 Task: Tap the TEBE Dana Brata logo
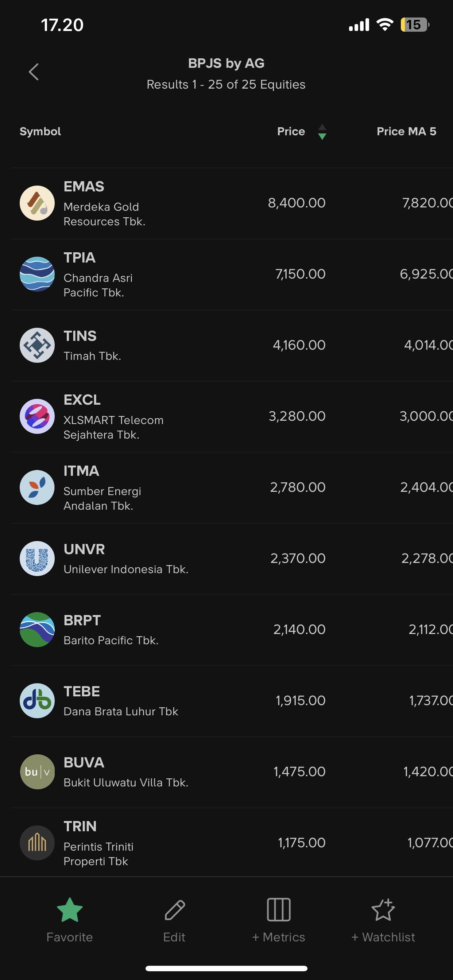37,701
